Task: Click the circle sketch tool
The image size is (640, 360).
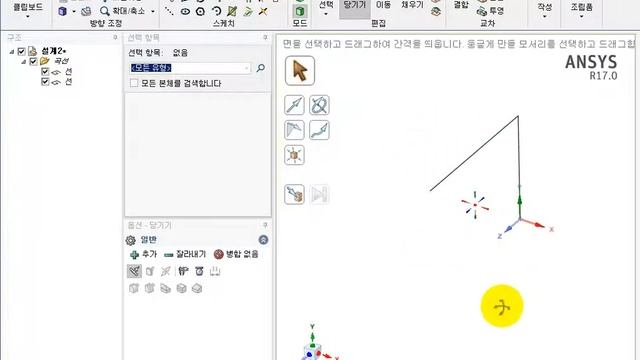Action: [200, 11]
